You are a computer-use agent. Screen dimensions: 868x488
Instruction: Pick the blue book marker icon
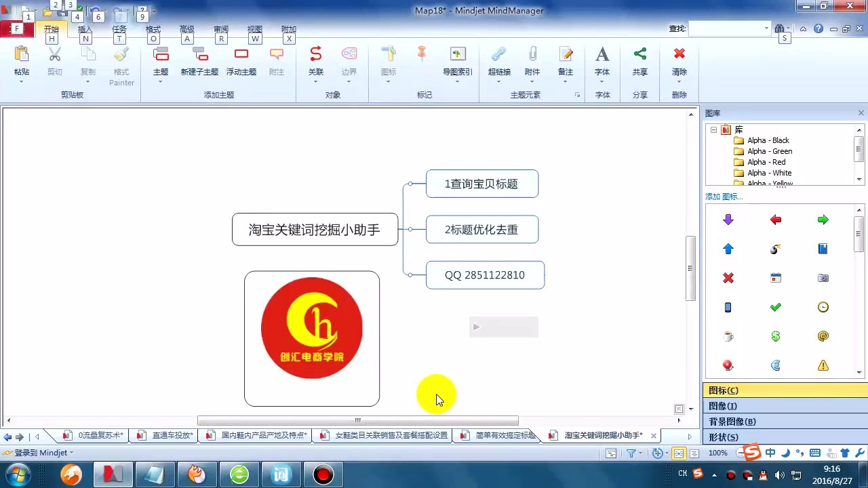[x=823, y=249]
